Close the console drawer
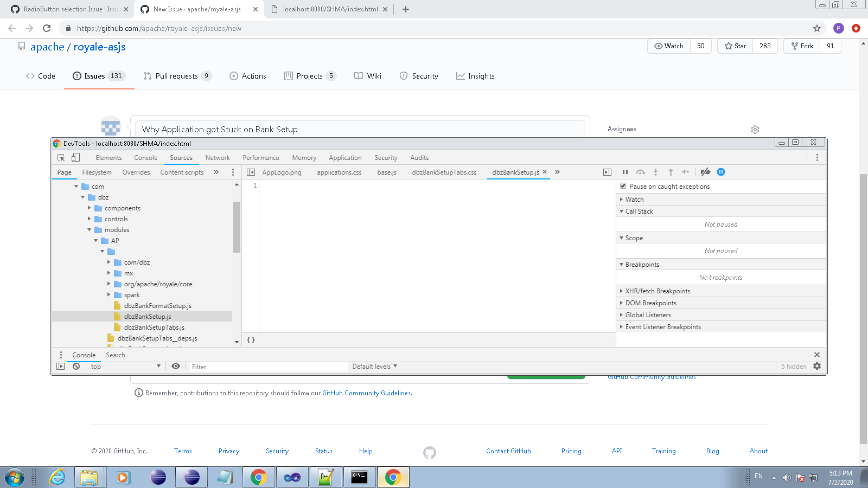 click(x=817, y=355)
